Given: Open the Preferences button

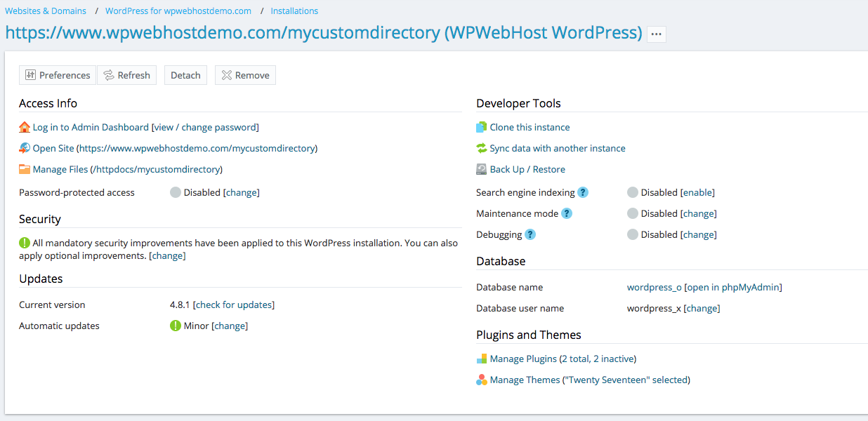Looking at the screenshot, I should pyautogui.click(x=58, y=75).
